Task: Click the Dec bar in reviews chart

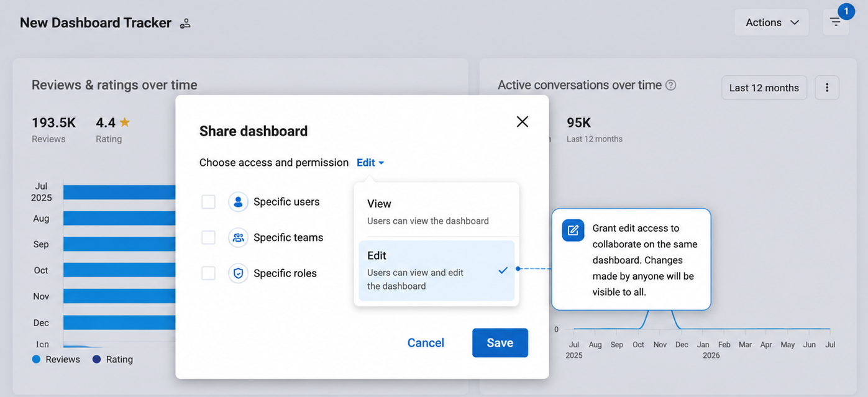Action: (119, 322)
